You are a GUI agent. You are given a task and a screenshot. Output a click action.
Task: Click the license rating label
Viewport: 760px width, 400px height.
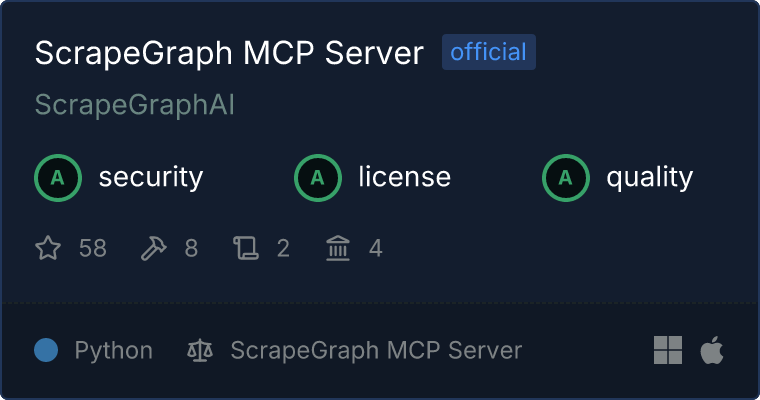(x=405, y=176)
